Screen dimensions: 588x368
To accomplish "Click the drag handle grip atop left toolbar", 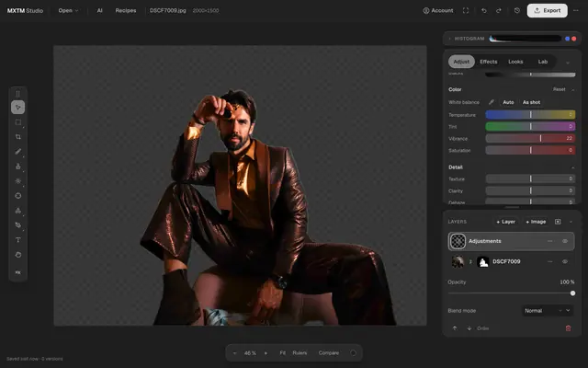I will coord(18,94).
